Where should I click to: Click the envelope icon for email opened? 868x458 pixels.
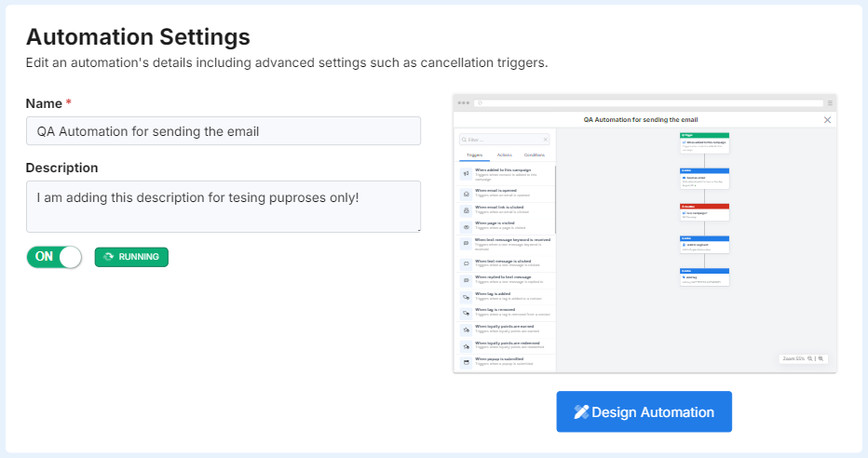point(467,194)
